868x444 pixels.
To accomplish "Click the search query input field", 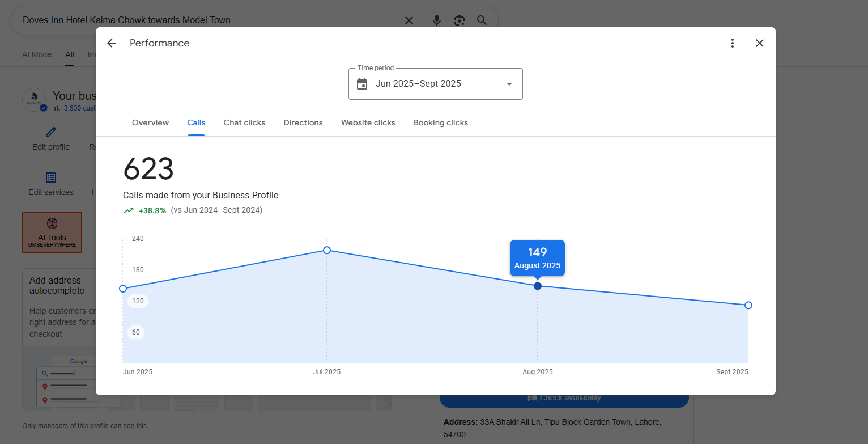I will click(210, 20).
